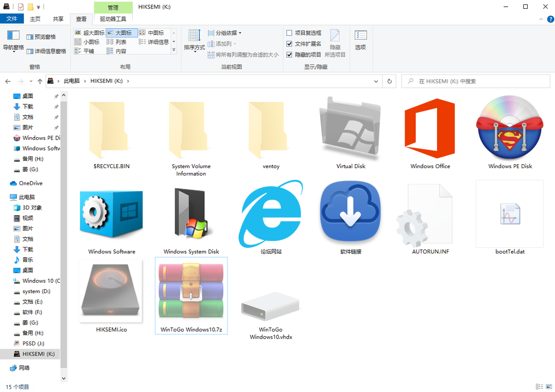
Task: Open the address bar history dropdown
Action: coord(376,81)
